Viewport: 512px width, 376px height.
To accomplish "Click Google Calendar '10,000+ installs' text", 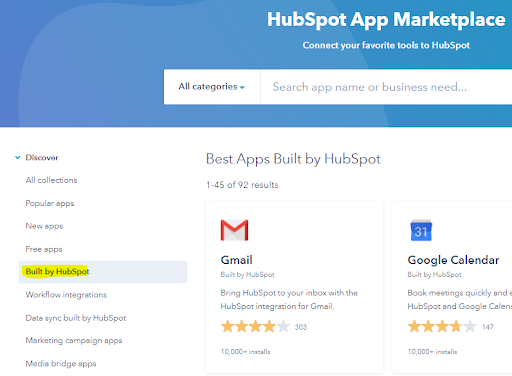I will point(432,352).
